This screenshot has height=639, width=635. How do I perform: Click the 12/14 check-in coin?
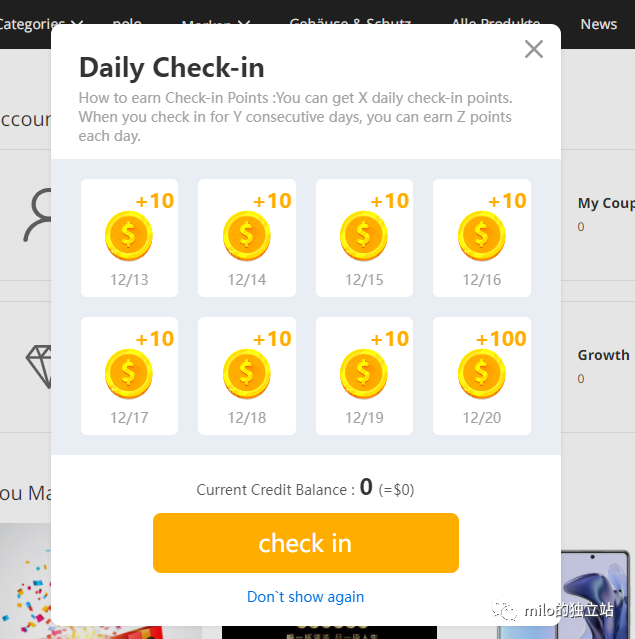click(246, 237)
